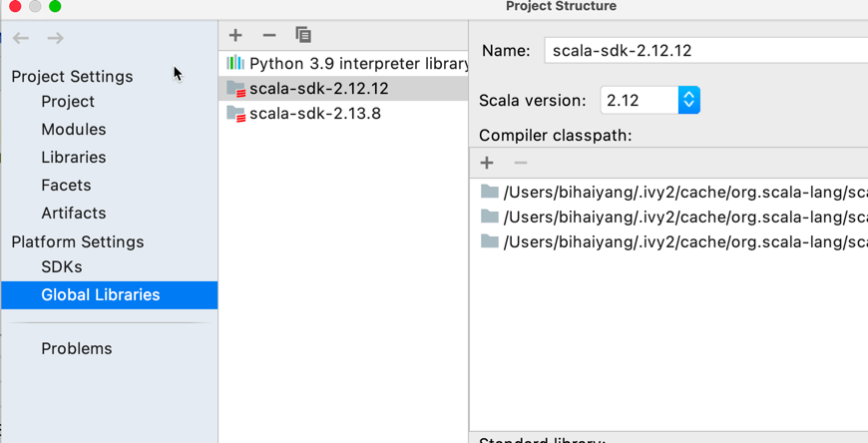The height and width of the screenshot is (443, 868).
Task: Click the Compiler classpath label
Action: point(556,135)
